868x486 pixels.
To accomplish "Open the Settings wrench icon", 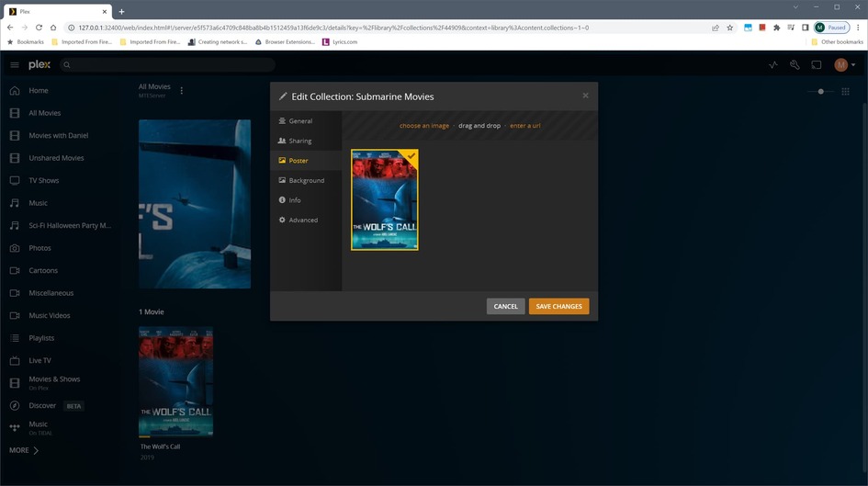I will pyautogui.click(x=795, y=64).
